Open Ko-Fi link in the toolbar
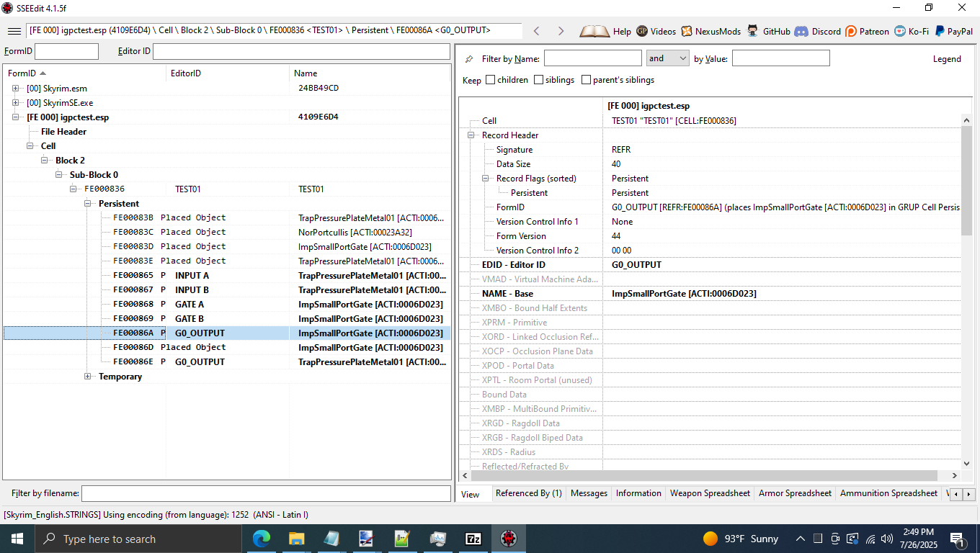This screenshot has height=553, width=980. click(912, 31)
